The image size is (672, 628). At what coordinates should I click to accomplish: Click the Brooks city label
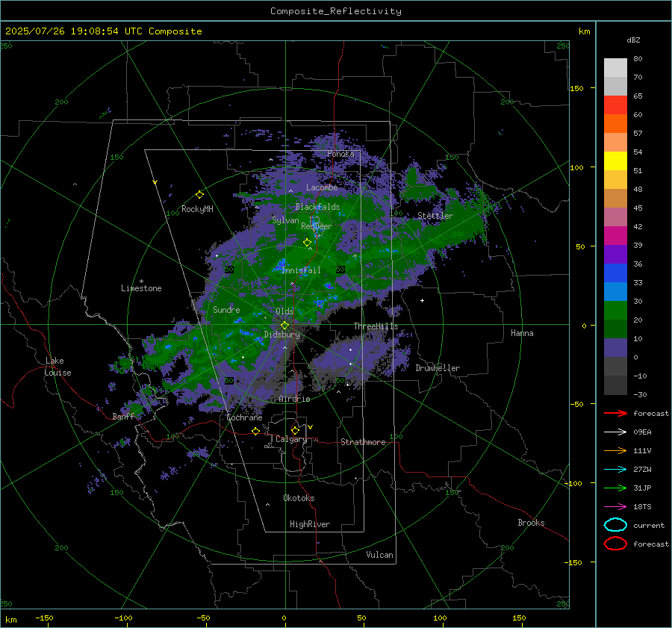coord(531,523)
